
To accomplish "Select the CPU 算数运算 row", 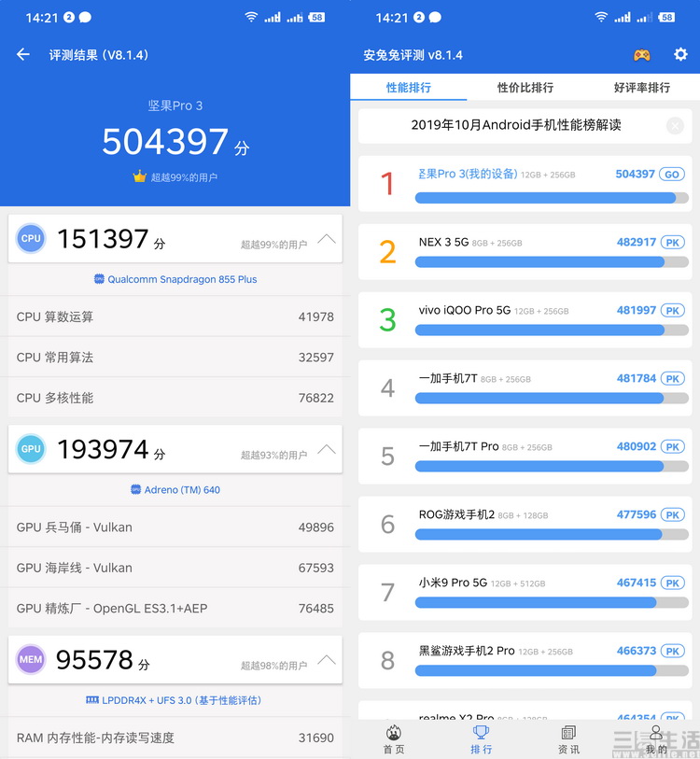I will pos(175,316).
